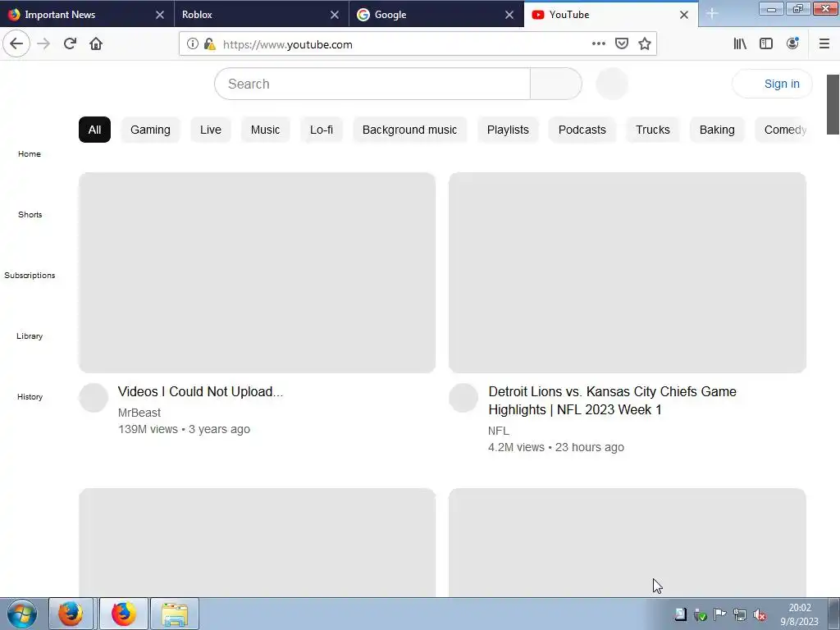Screen dimensions: 840x630
Task: Click the search submit button
Action: (555, 84)
